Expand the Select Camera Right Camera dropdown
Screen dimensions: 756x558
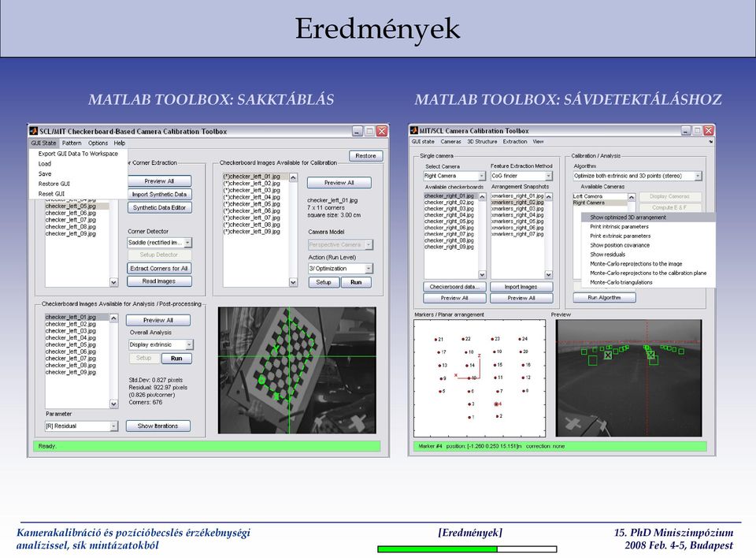481,177
